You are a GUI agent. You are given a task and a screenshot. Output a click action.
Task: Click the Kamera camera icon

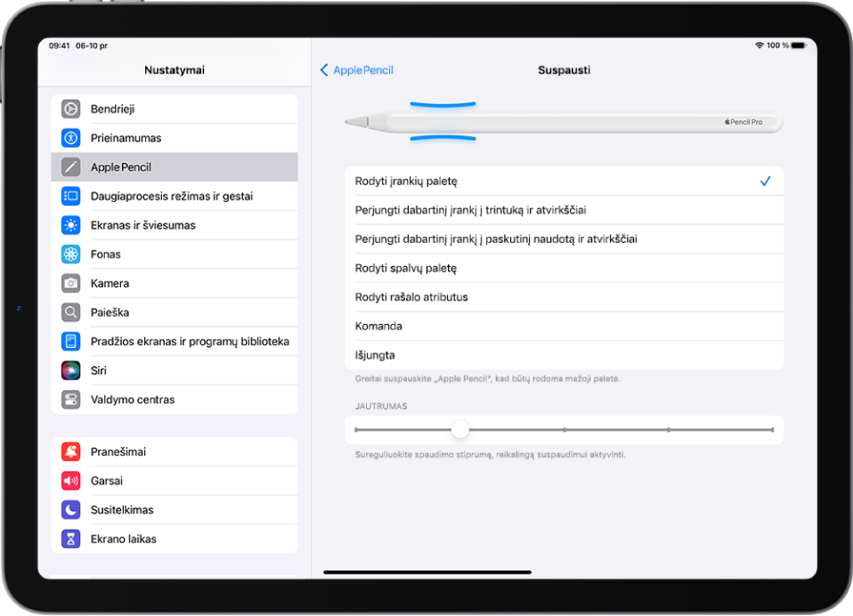(70, 283)
